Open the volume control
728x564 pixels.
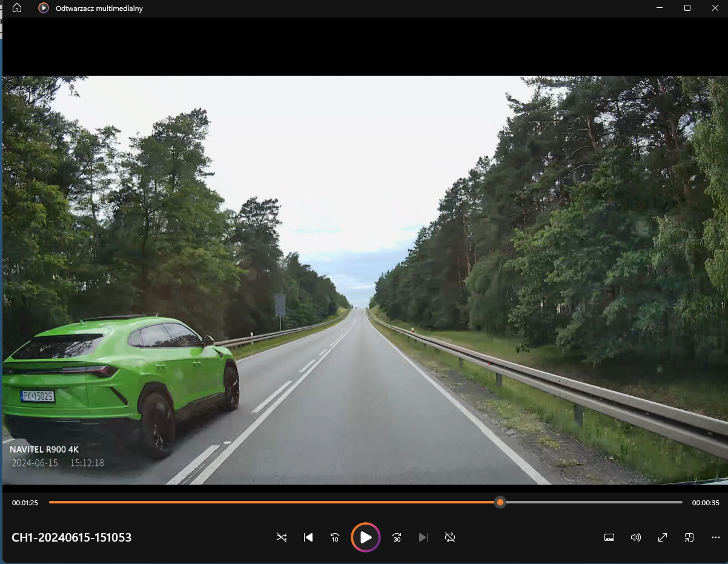tap(636, 537)
